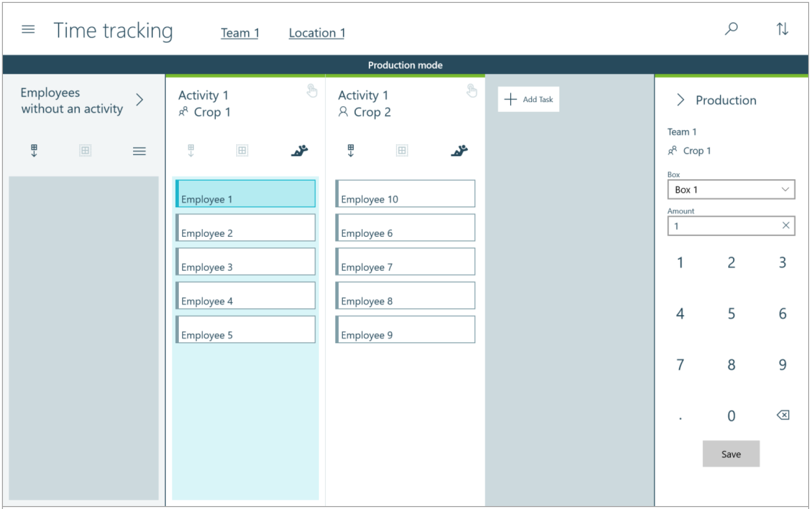Open the Location 1 selector link
The height and width of the screenshot is (509, 812).
(x=317, y=33)
